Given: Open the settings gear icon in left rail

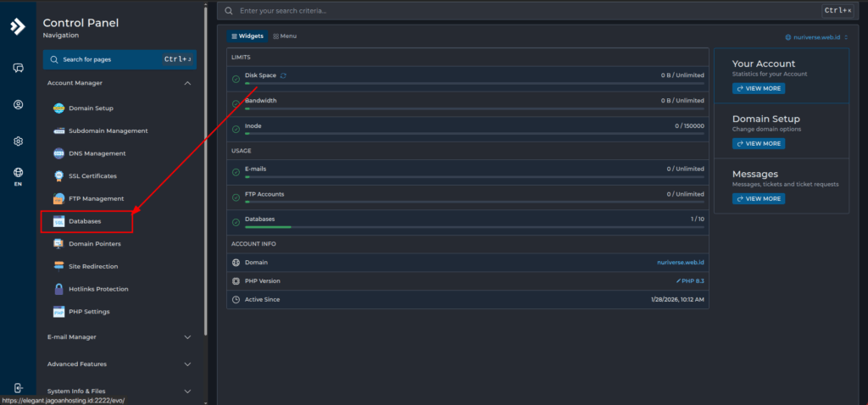Looking at the screenshot, I should pyautogui.click(x=18, y=141).
